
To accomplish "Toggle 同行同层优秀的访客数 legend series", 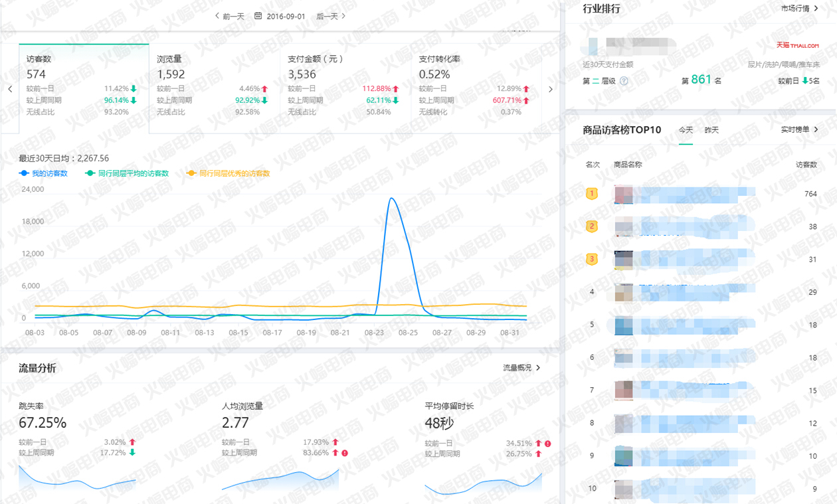I will [x=228, y=173].
